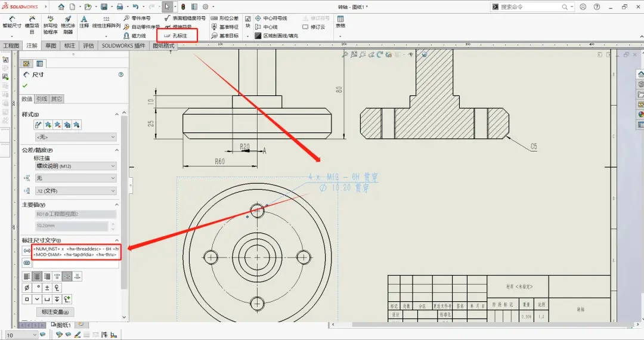Click the 模型项目 Model Items tool
The width and height of the screenshot is (644, 340).
[32, 25]
